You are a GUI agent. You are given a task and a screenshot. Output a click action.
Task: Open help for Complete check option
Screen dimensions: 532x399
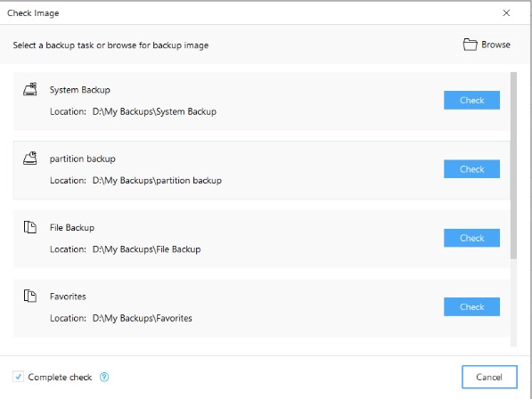104,377
